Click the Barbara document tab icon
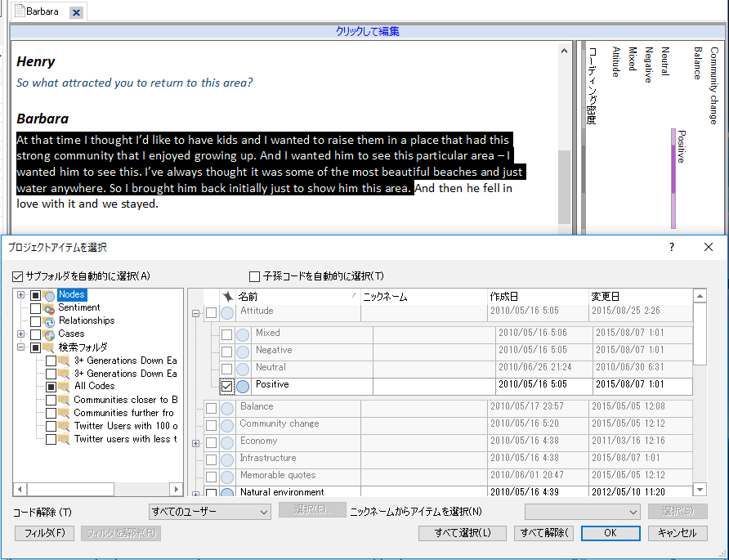 [x=20, y=11]
